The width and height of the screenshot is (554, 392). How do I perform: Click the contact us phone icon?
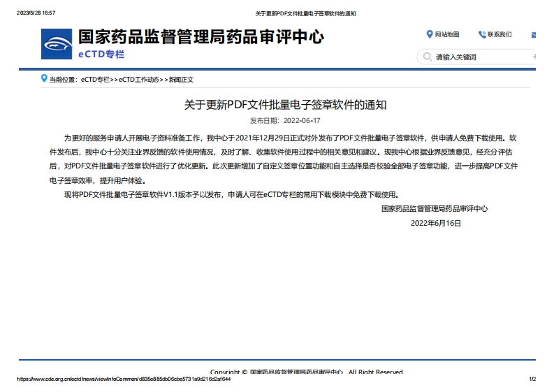pyautogui.click(x=482, y=34)
